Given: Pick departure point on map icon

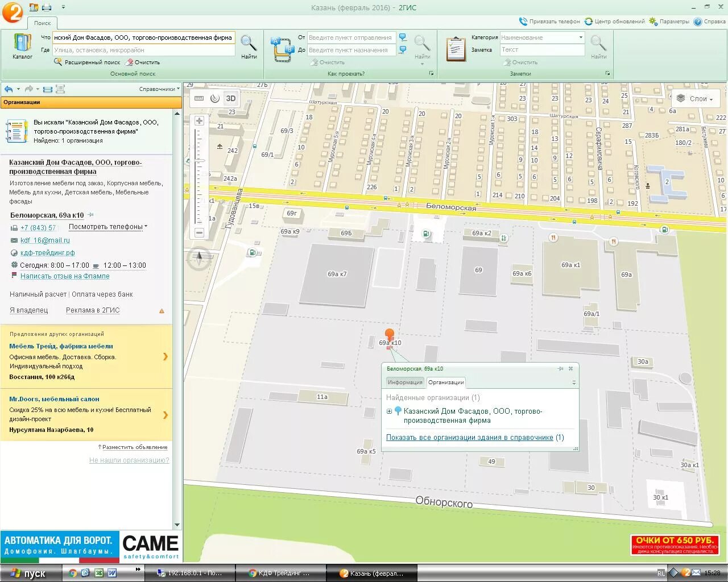Looking at the screenshot, I should coord(403,38).
